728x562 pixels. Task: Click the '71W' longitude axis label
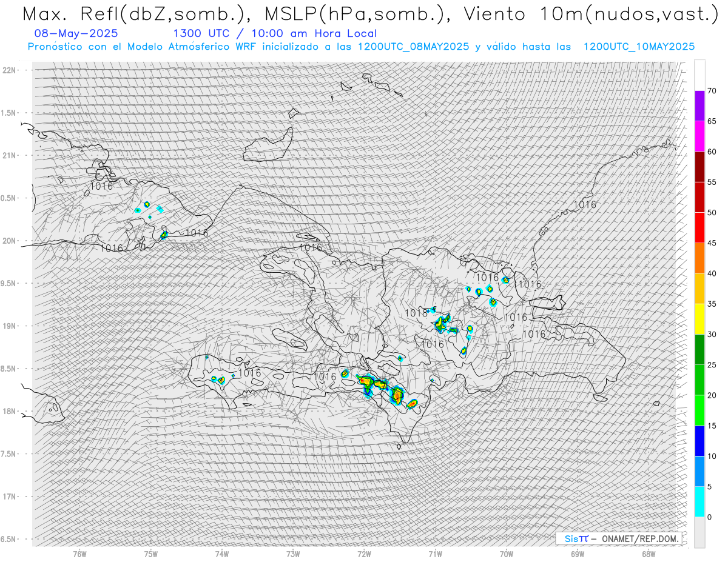click(x=436, y=554)
